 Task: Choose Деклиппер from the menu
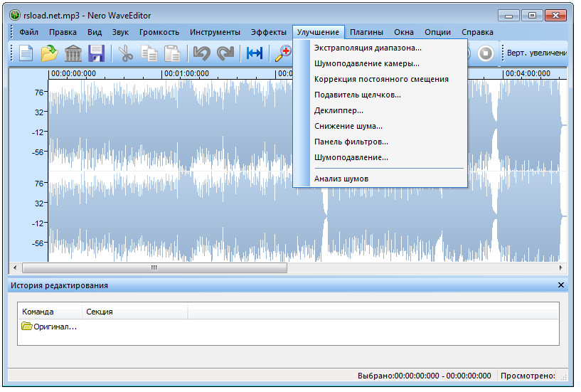coord(339,110)
